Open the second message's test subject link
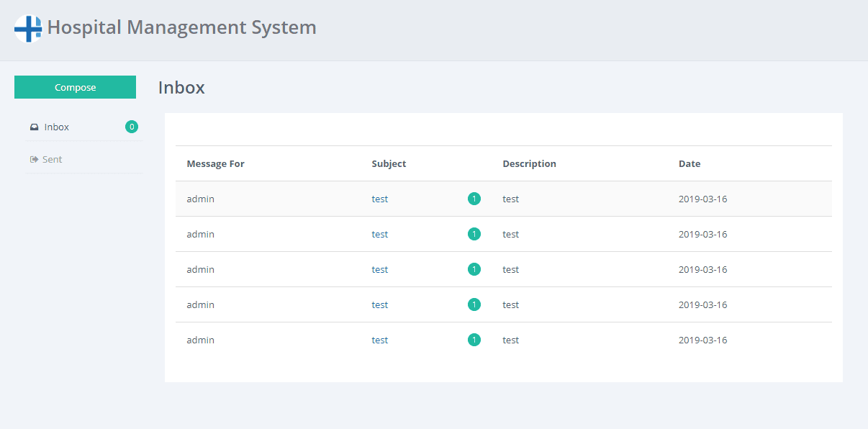 (x=380, y=235)
